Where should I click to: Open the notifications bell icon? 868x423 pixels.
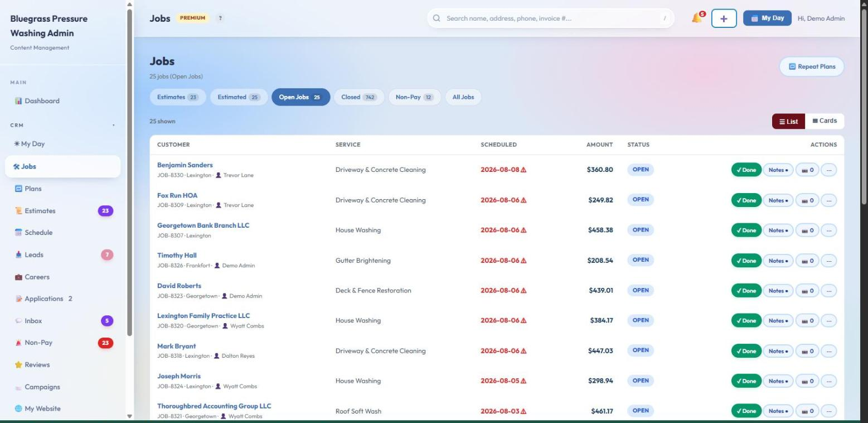pyautogui.click(x=698, y=18)
